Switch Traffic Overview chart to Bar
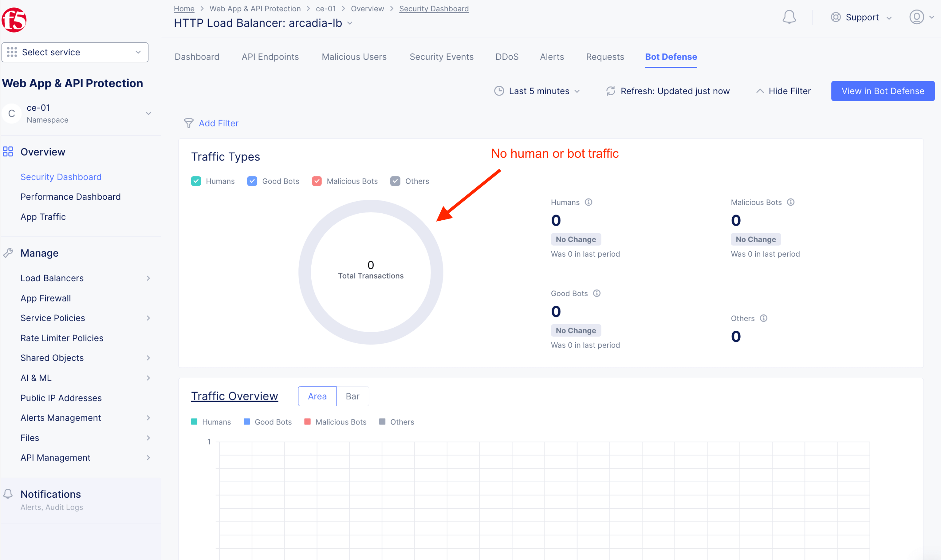 tap(352, 396)
